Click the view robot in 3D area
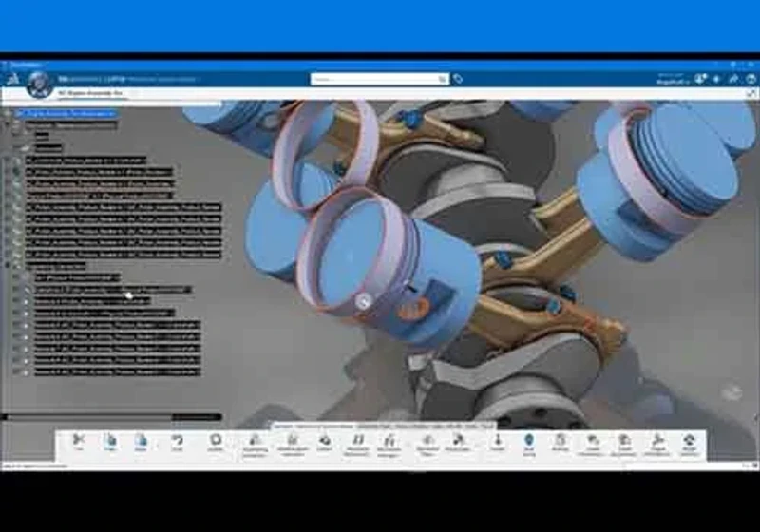 (x=732, y=392)
